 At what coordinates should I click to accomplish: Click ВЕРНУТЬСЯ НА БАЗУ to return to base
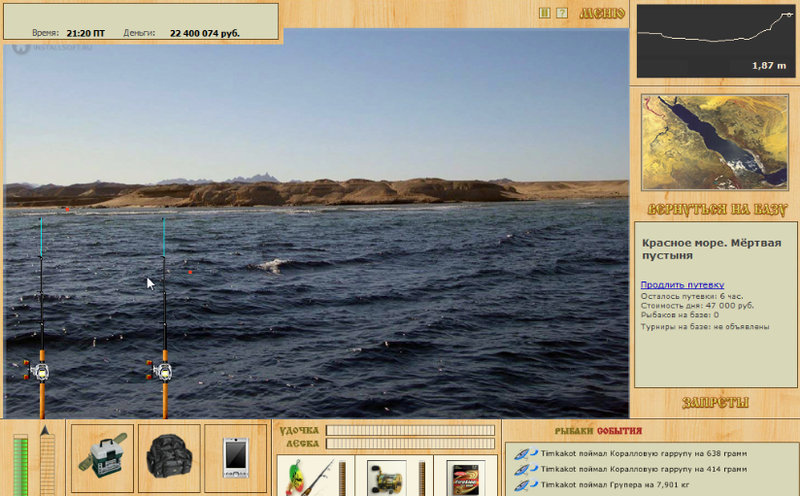coord(717,209)
